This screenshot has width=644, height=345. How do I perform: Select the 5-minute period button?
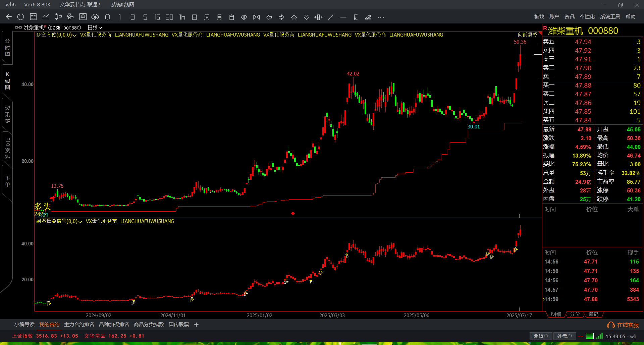(145, 17)
